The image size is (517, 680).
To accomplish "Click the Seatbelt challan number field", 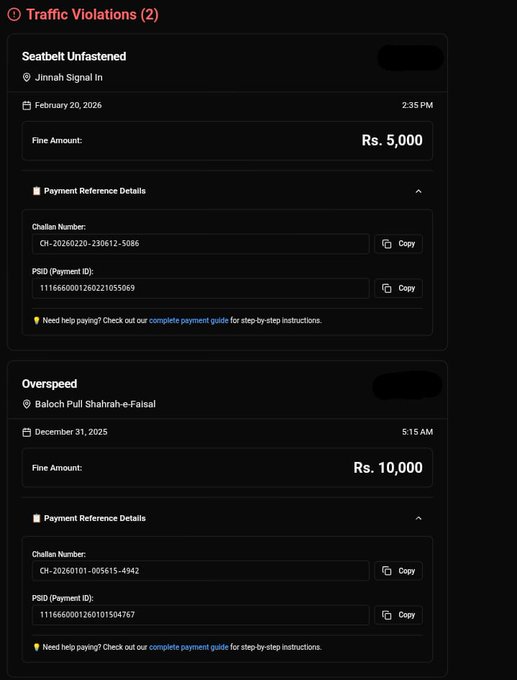I will (201, 244).
